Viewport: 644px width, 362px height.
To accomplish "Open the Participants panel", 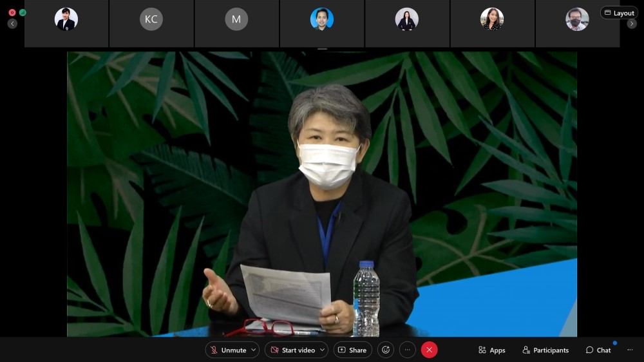I will point(545,350).
